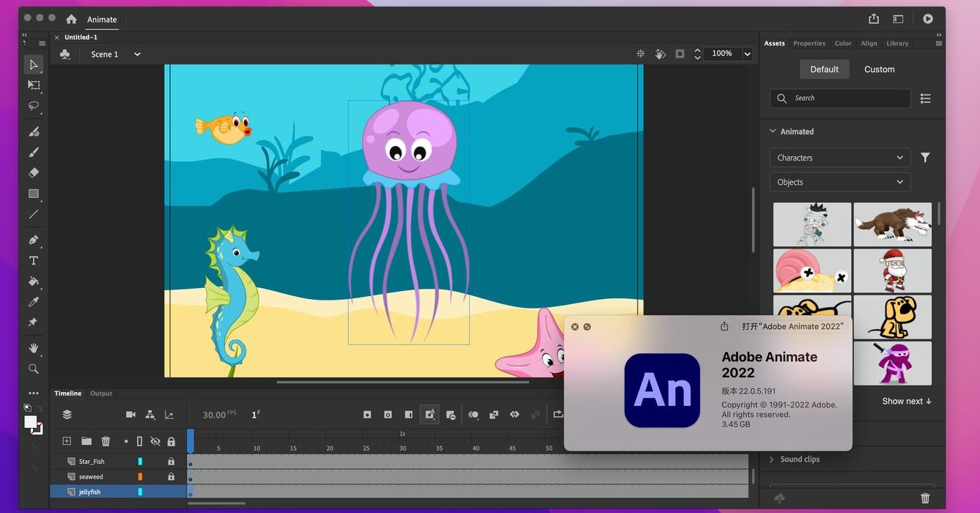Toggle Clip Content Outside Stage
Viewport: 980px width, 513px height.
coord(679,53)
